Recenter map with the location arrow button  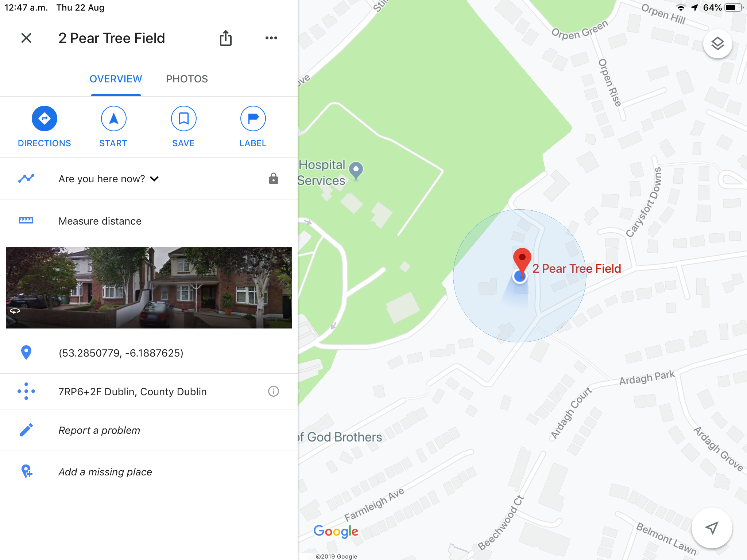coord(712,528)
